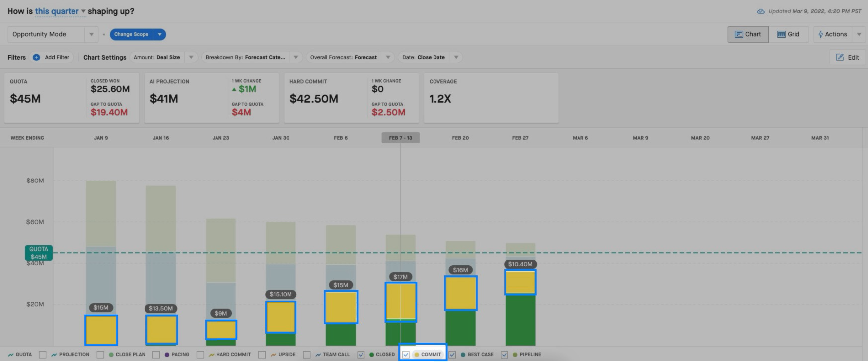The image size is (868, 362).
Task: Switch to the Grid view
Action: coord(788,34)
